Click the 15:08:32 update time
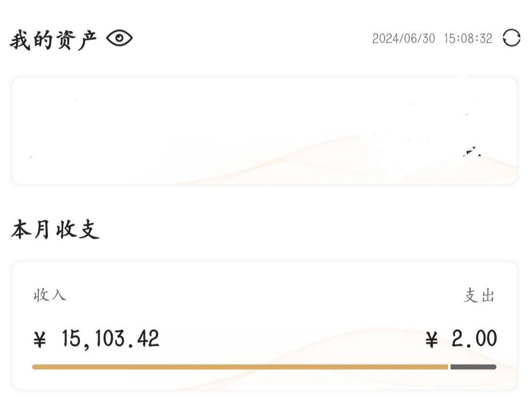Screen dimensions: 532x400 [x=468, y=38]
